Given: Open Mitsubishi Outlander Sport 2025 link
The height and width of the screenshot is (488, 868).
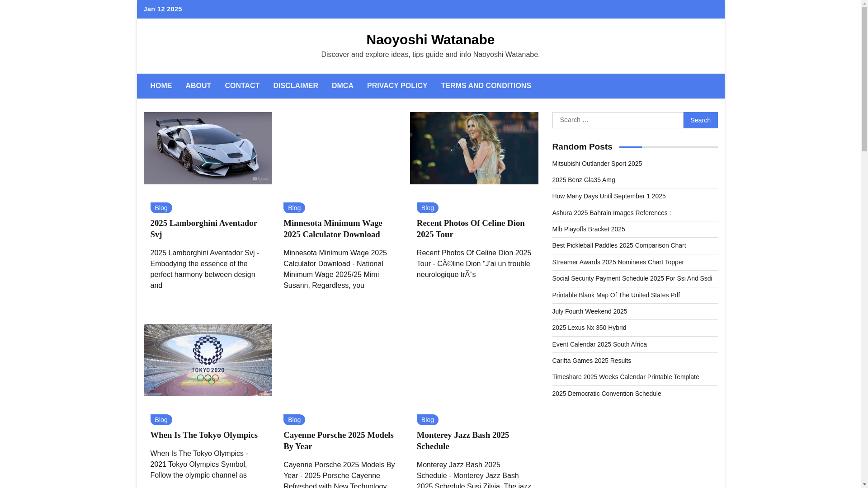Looking at the screenshot, I should pyautogui.click(x=597, y=164).
